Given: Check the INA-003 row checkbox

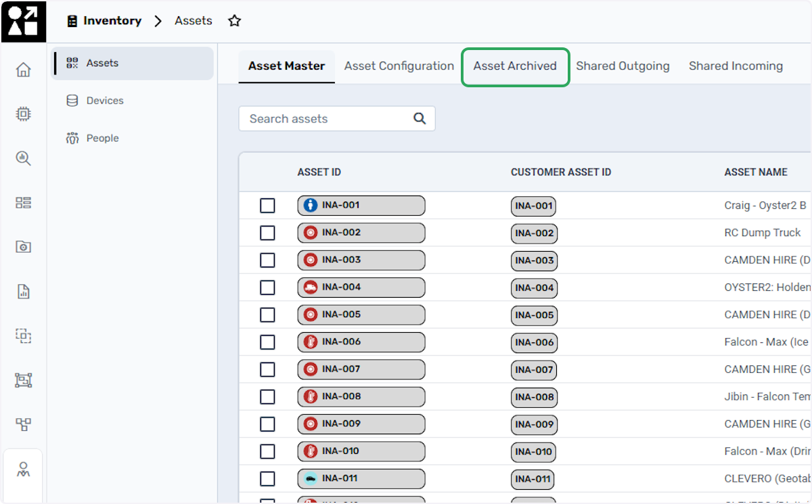Looking at the screenshot, I should point(267,260).
